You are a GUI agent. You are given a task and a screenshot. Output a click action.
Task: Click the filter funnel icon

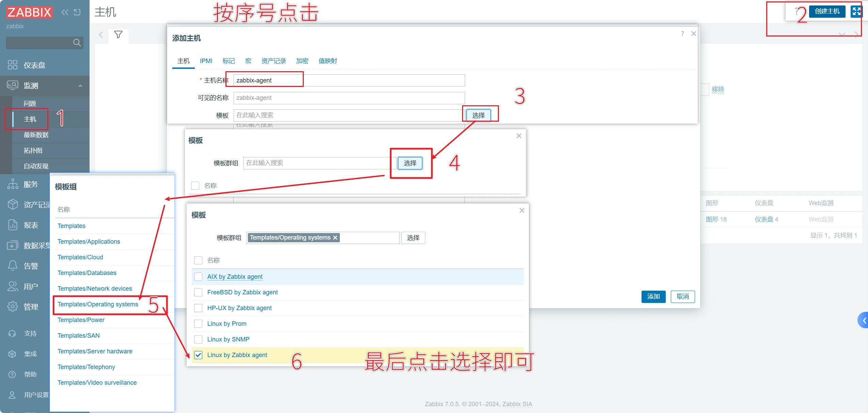(x=118, y=34)
